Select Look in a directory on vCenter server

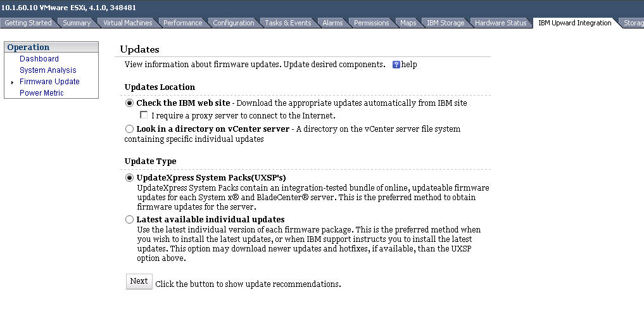[130, 129]
